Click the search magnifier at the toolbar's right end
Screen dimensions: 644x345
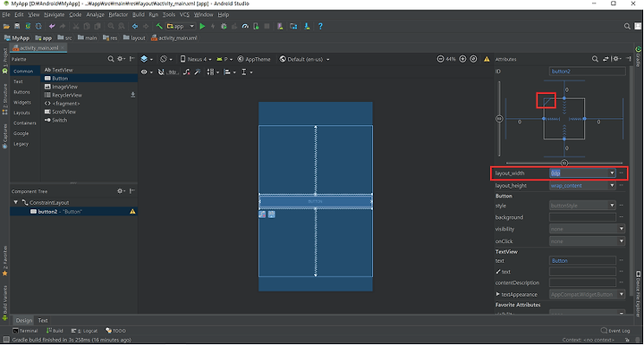click(x=627, y=26)
